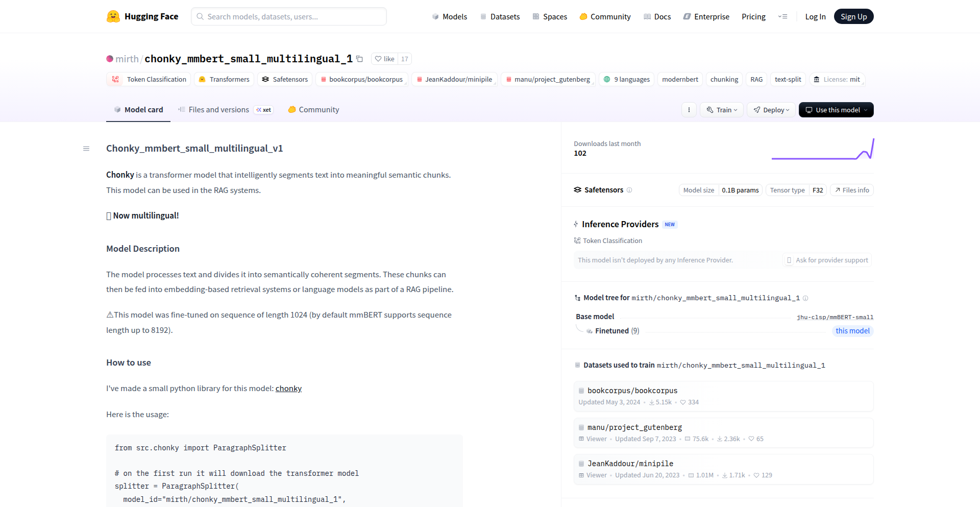Click the manu/project_gutenberg dataset tag
The width and height of the screenshot is (980, 507).
(548, 79)
